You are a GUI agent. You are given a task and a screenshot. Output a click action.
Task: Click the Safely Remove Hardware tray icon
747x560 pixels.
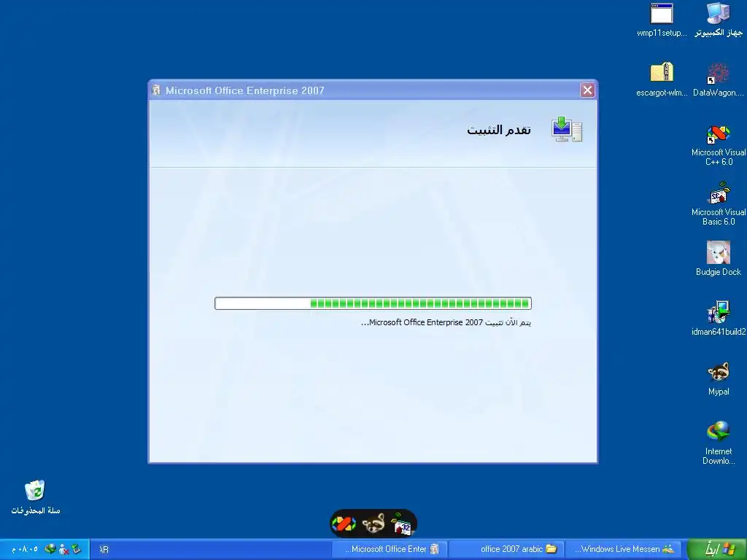(x=76, y=549)
